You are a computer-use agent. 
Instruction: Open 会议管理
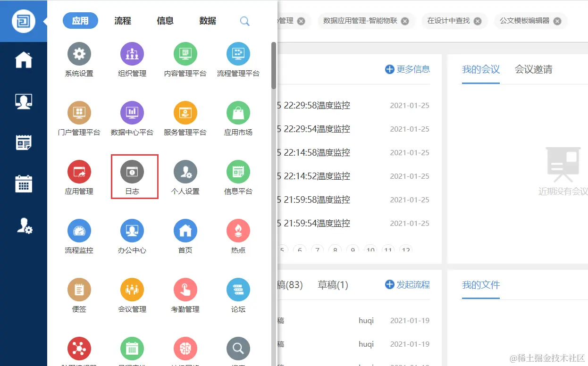point(132,295)
